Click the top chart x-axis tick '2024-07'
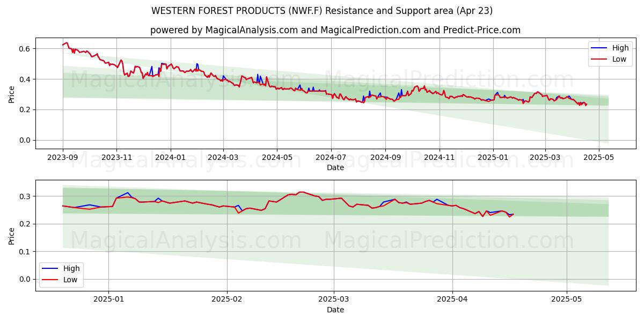644x322 pixels. 331,158
